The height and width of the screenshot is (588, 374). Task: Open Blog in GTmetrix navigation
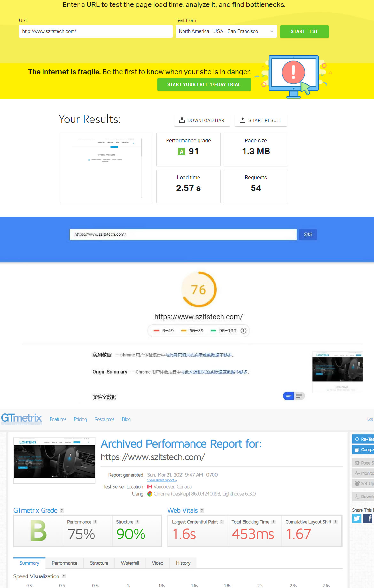[126, 419]
